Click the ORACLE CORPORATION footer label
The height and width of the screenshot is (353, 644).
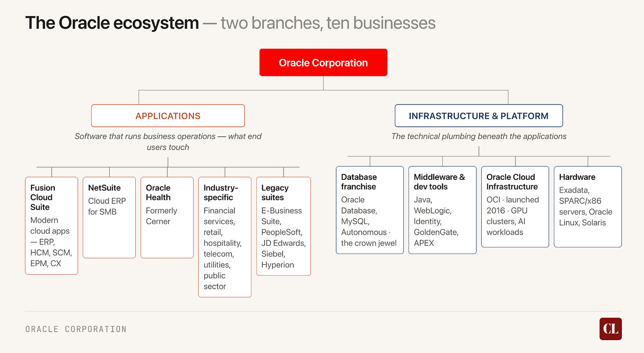[76, 329]
